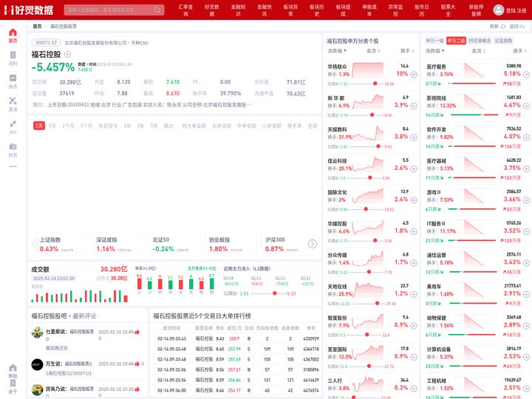Switch to the 申万一级 tab
The height and width of the screenshot is (399, 532).
coord(434,41)
